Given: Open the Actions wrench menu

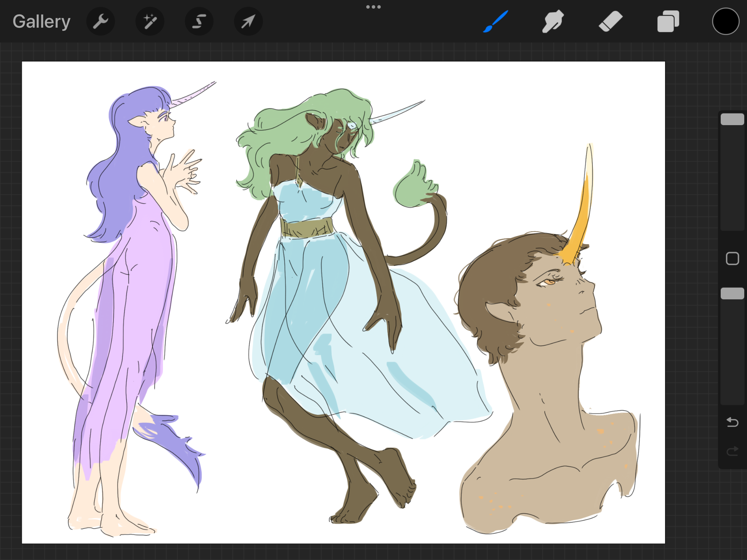Looking at the screenshot, I should 101,21.
